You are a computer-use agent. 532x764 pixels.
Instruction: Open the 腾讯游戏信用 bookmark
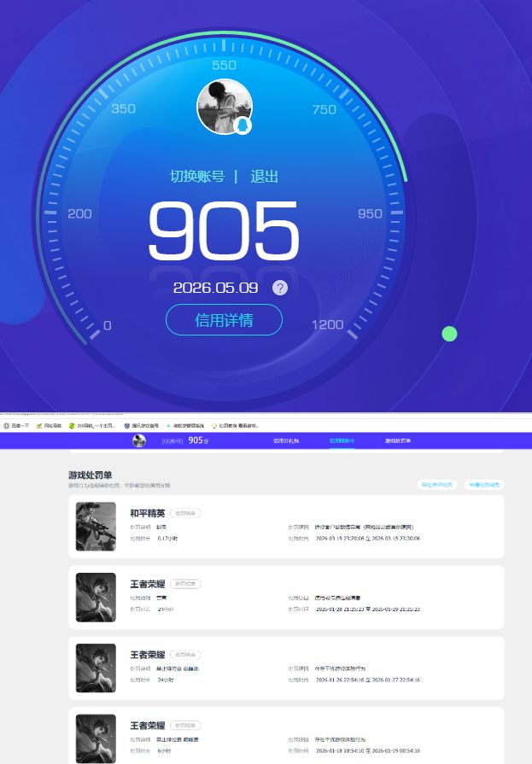click(142, 425)
